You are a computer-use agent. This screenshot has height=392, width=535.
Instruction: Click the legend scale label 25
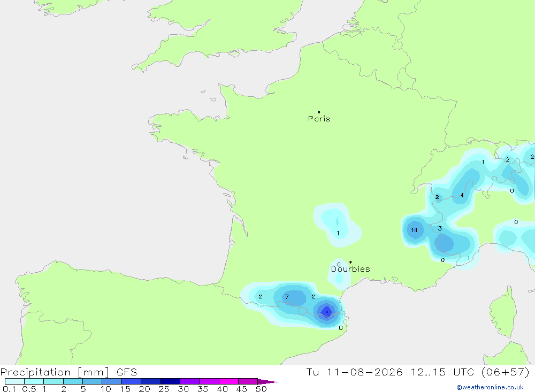click(x=164, y=389)
